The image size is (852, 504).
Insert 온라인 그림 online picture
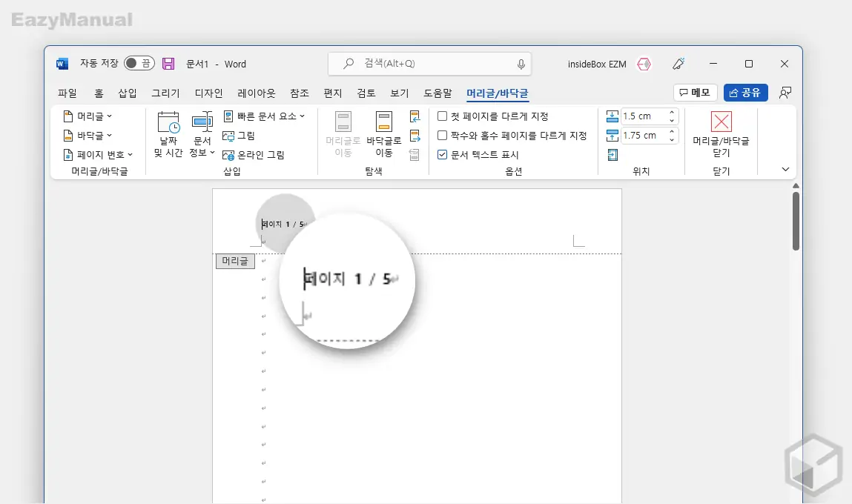pos(254,156)
